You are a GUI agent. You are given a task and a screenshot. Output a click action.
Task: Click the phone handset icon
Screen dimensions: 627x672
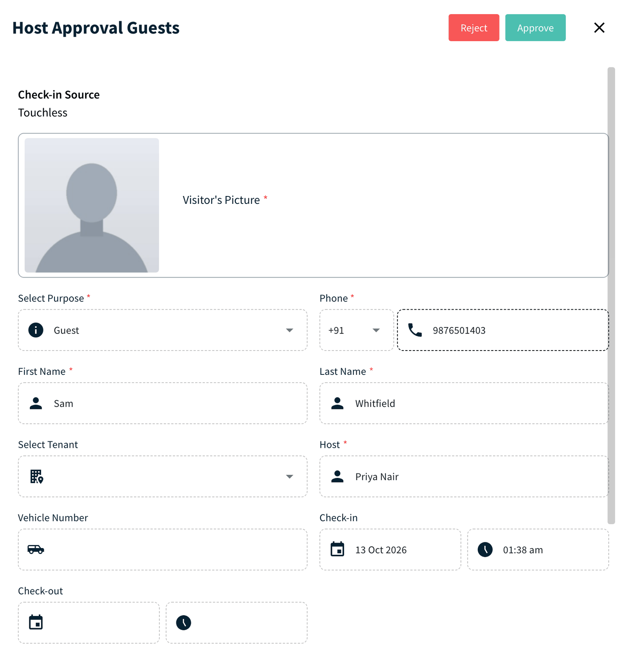pyautogui.click(x=415, y=330)
